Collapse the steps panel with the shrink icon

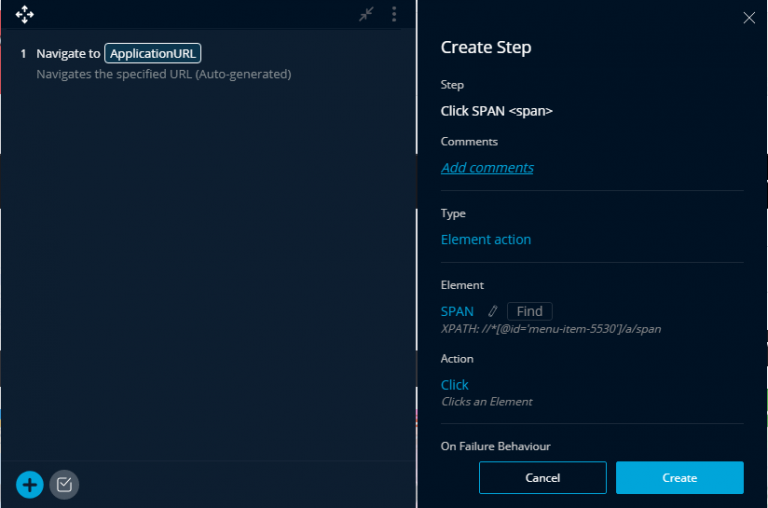[367, 14]
